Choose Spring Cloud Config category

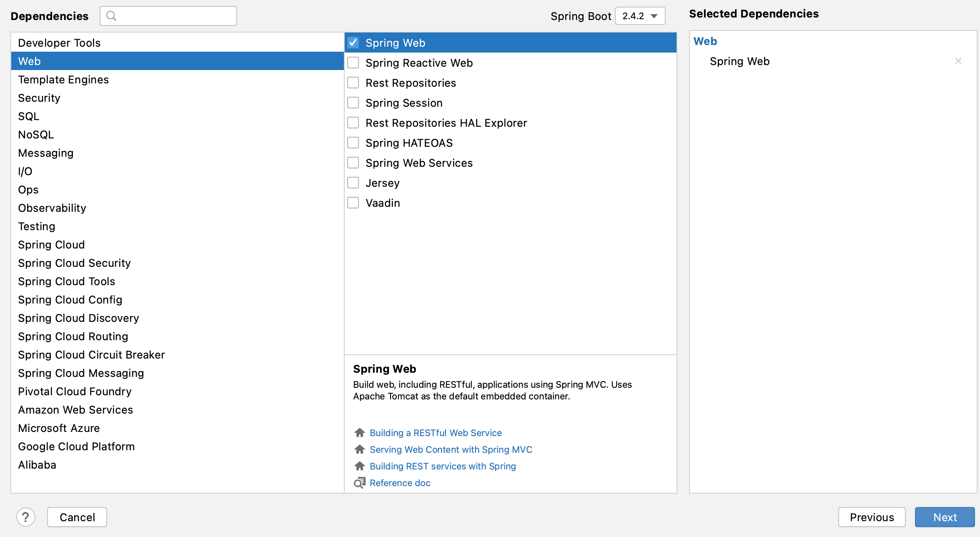(x=178, y=299)
